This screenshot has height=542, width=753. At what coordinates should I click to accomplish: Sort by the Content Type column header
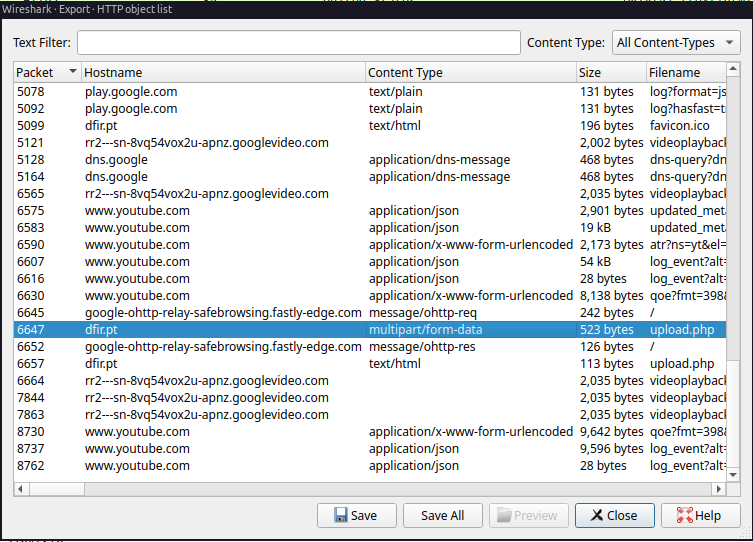click(471, 72)
